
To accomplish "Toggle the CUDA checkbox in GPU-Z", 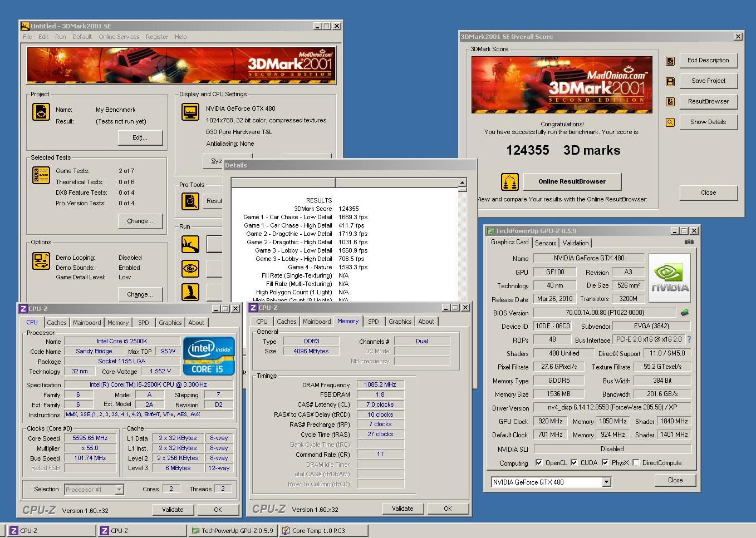I will click(x=574, y=463).
